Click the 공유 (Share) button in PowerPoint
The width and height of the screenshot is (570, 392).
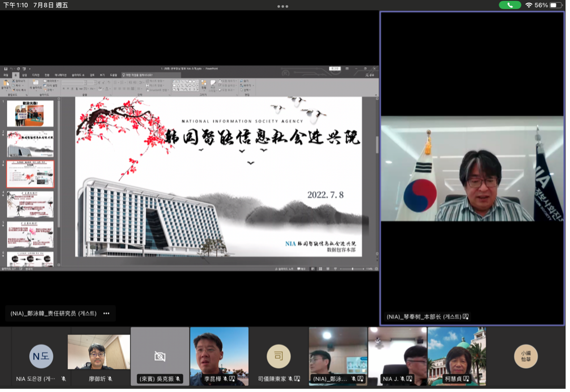coord(370,75)
